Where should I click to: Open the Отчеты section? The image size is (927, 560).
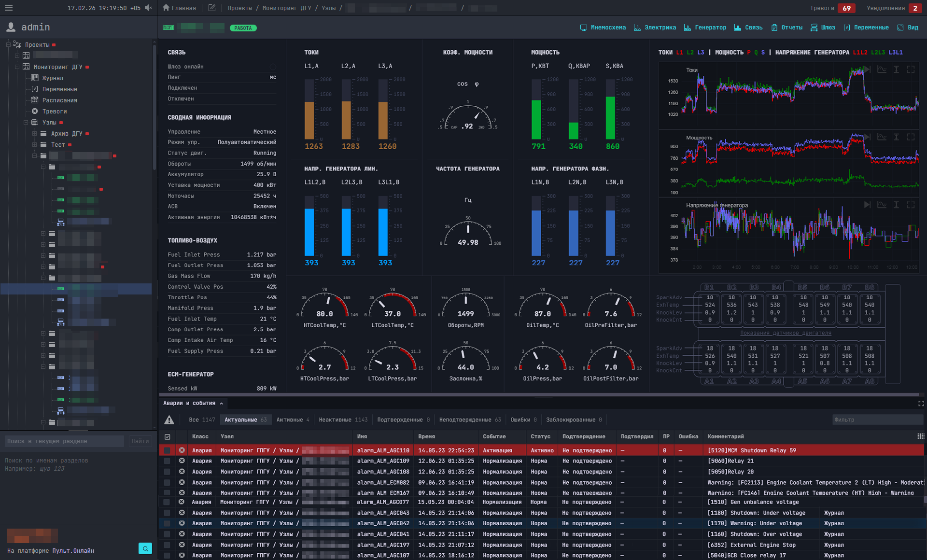(791, 28)
